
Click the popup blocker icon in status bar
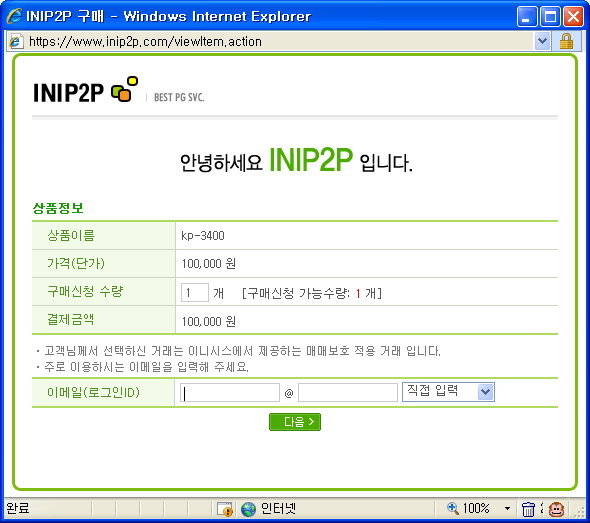point(225,509)
